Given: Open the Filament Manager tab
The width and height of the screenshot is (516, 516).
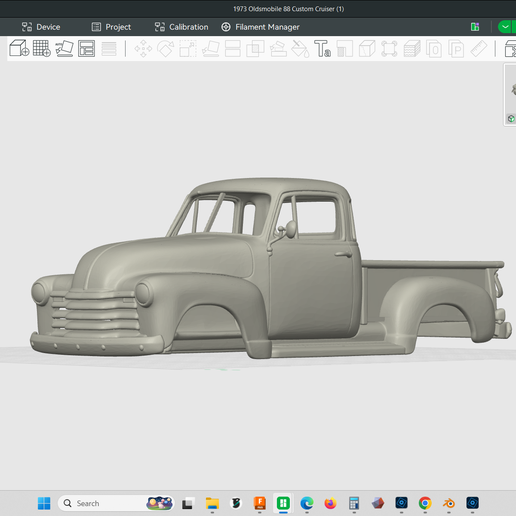Looking at the screenshot, I should [260, 27].
